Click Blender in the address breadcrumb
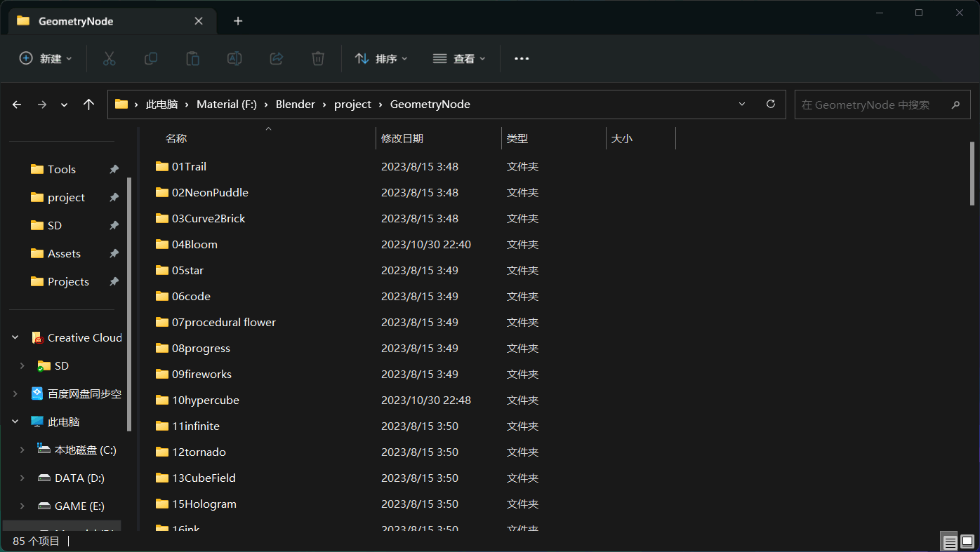 point(295,105)
